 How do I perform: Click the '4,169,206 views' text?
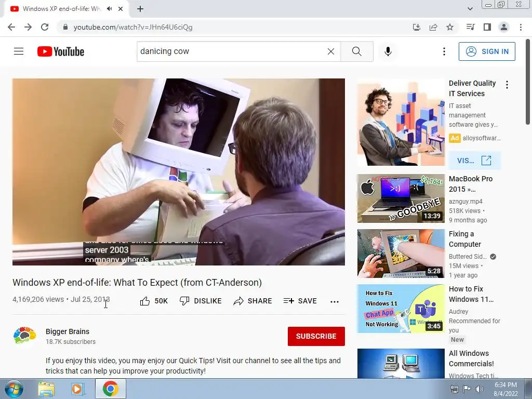pos(38,299)
